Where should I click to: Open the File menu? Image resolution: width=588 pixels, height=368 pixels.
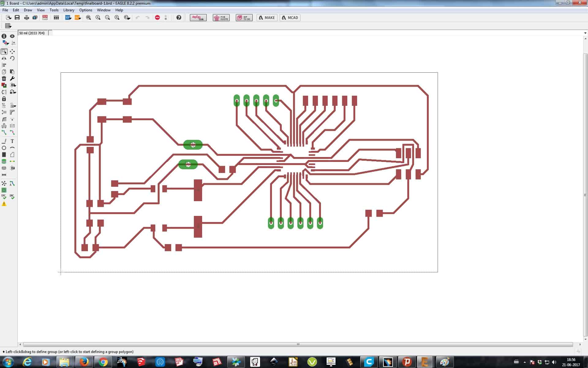coord(5,10)
